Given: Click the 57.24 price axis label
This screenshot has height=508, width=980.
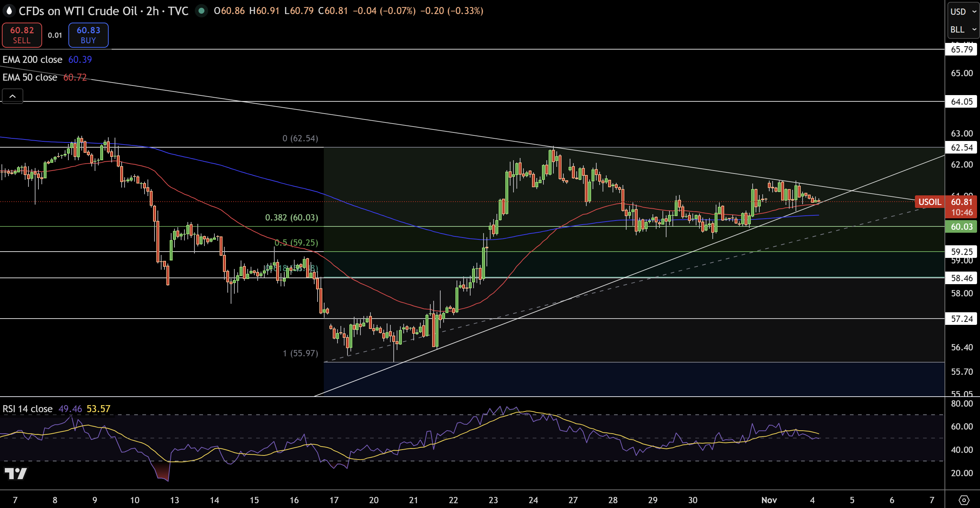Looking at the screenshot, I should click(x=962, y=319).
